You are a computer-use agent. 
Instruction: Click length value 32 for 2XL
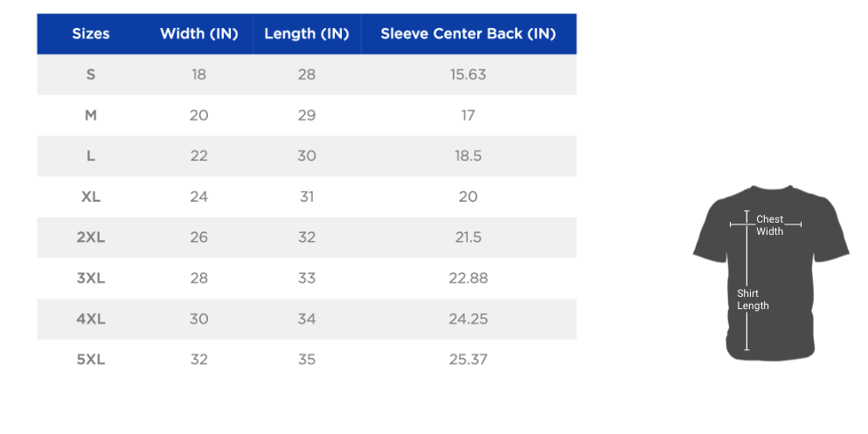pyautogui.click(x=307, y=238)
